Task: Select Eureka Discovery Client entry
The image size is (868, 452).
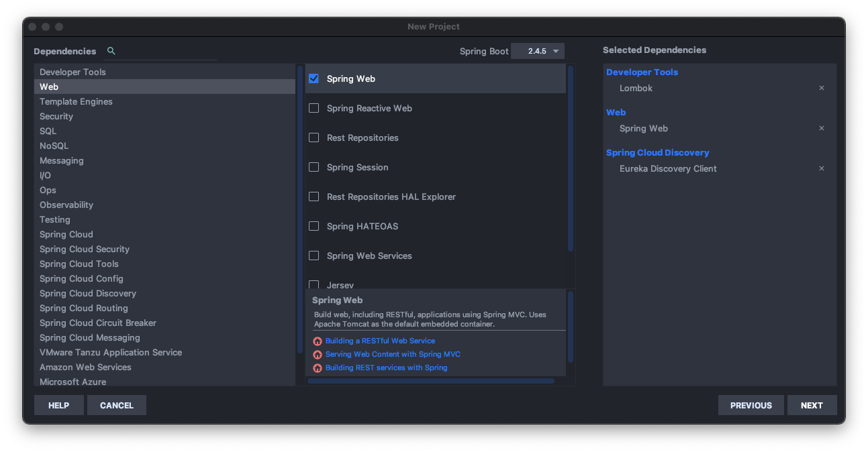Action: point(668,168)
